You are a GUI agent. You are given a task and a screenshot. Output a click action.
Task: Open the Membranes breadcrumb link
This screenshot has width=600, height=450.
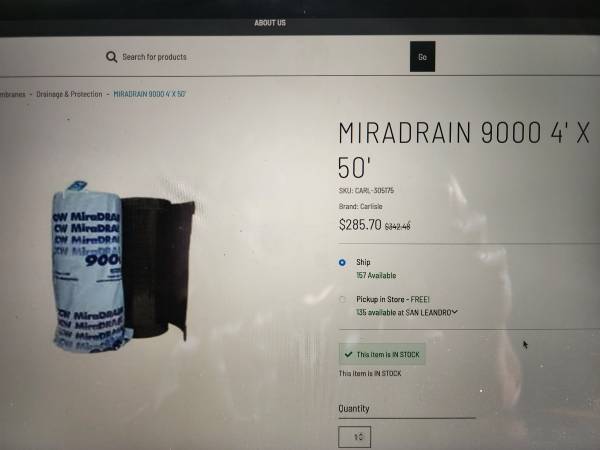[x=12, y=94]
